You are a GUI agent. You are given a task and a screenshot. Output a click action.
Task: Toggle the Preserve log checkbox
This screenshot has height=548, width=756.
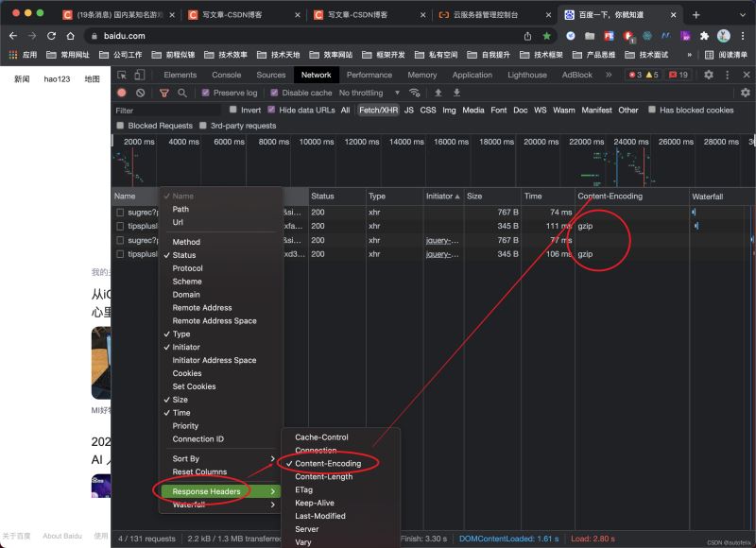pyautogui.click(x=205, y=93)
